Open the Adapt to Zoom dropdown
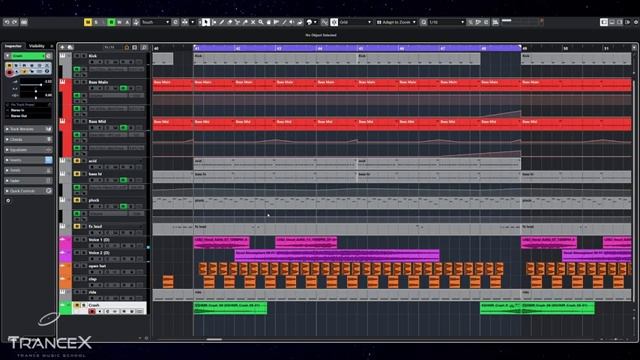The image size is (640, 360). click(x=396, y=22)
